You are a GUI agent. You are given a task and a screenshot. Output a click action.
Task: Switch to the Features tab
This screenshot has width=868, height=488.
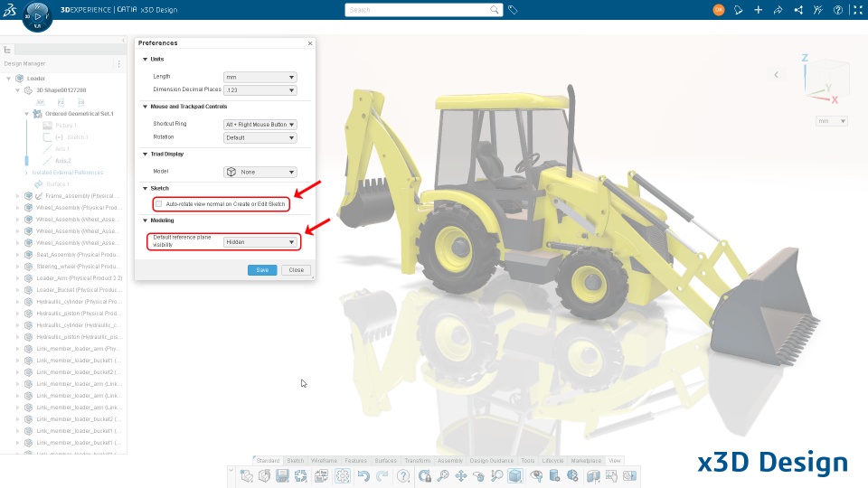coord(355,460)
